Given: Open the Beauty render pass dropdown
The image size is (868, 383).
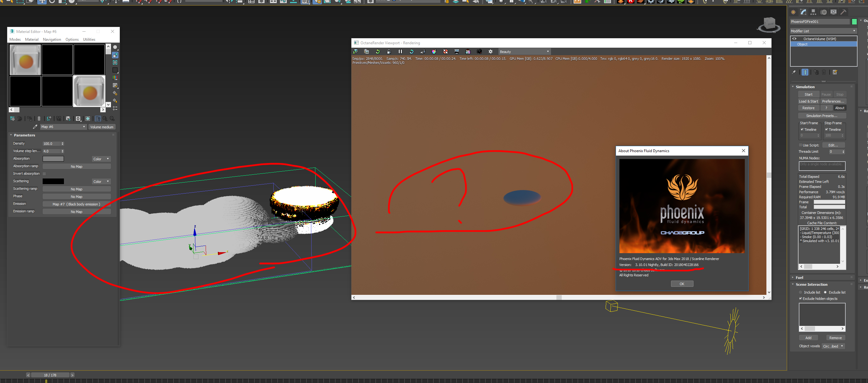Looking at the screenshot, I should [x=524, y=51].
